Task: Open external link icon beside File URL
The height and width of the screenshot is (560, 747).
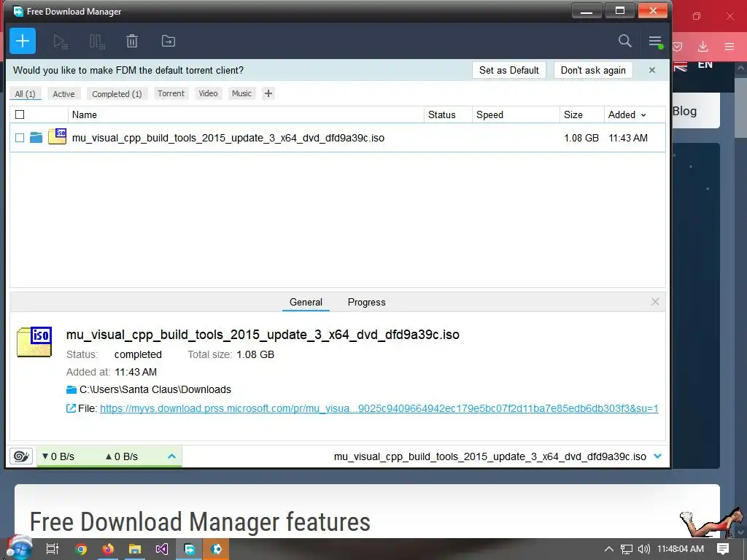Action: pyautogui.click(x=71, y=408)
